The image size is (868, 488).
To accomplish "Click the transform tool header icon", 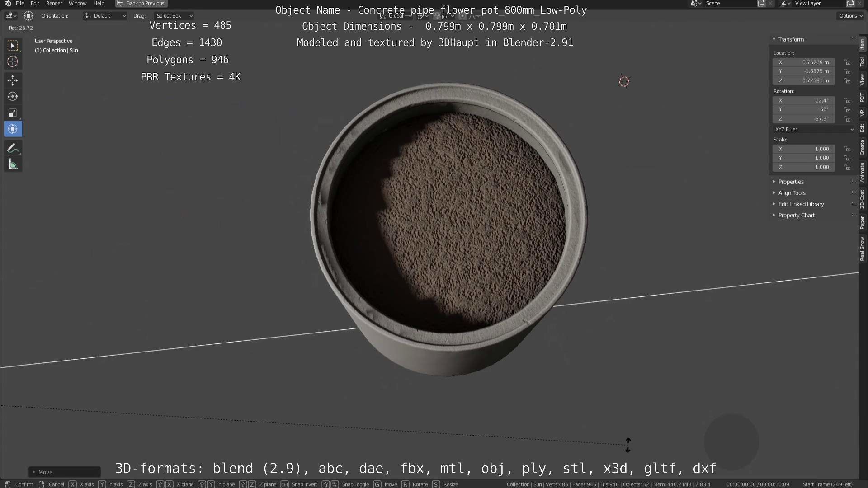I will tap(28, 16).
